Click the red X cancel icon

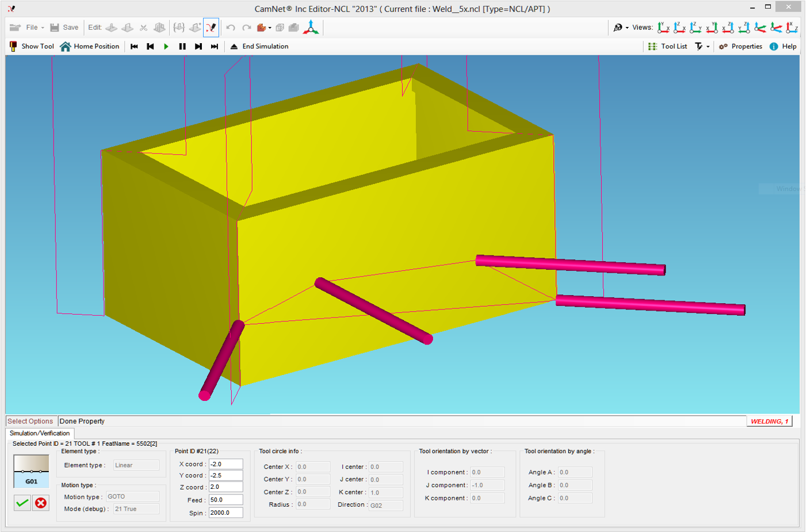tap(41, 503)
